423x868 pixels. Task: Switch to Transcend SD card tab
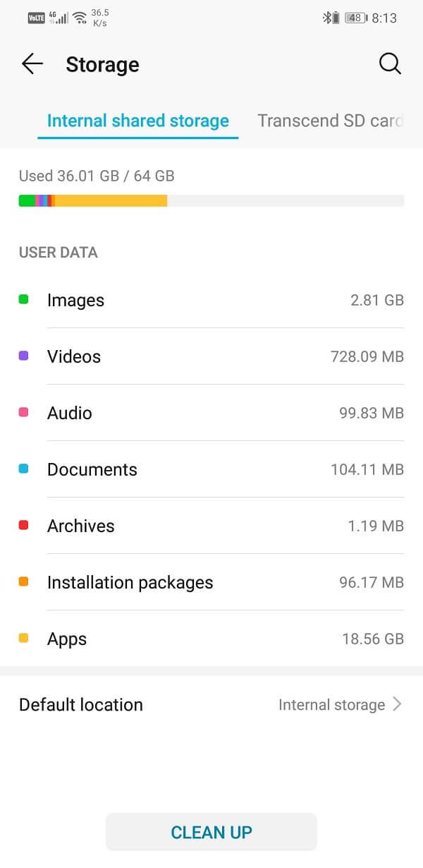point(330,121)
